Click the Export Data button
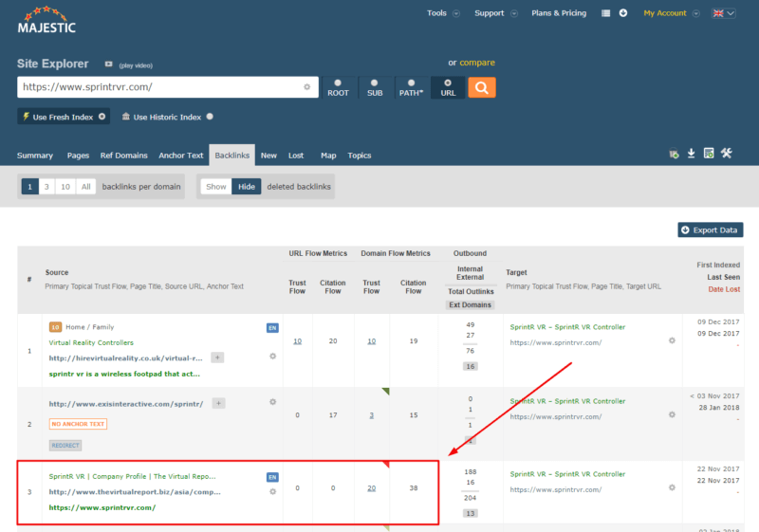Image resolution: width=759 pixels, height=532 pixels. 710,229
